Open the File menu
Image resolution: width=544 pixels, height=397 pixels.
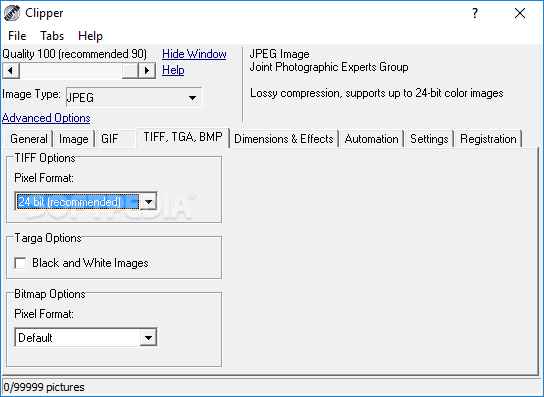click(x=17, y=36)
